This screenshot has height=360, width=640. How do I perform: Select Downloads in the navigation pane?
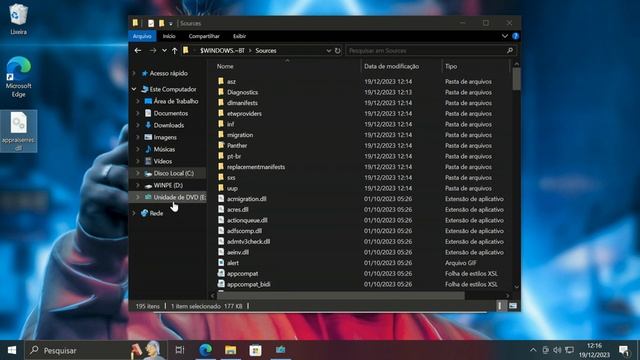tap(169, 125)
